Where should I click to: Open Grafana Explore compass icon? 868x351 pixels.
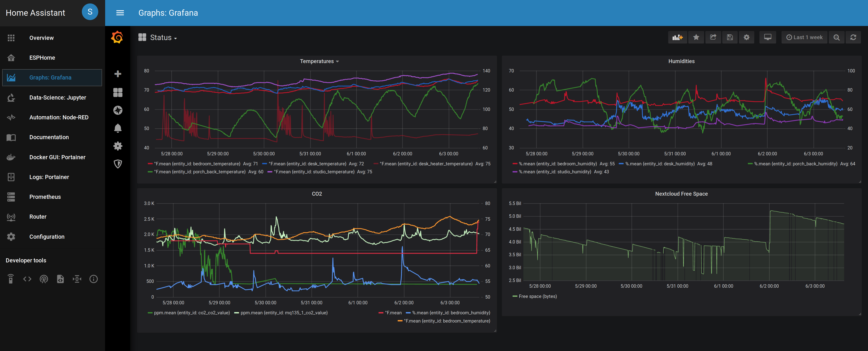point(118,110)
